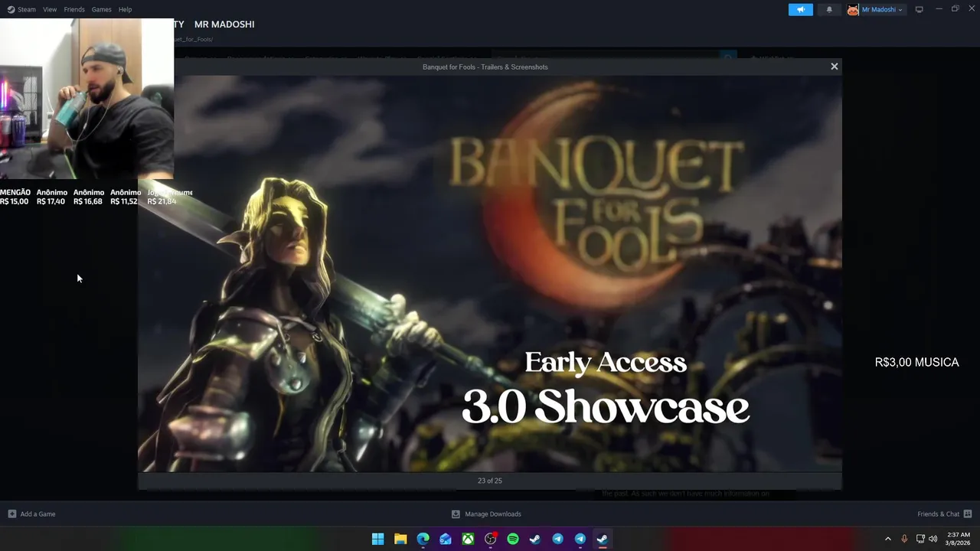Switch to Big Picture mode icon
Screen dimensions: 980x551
[920, 9]
